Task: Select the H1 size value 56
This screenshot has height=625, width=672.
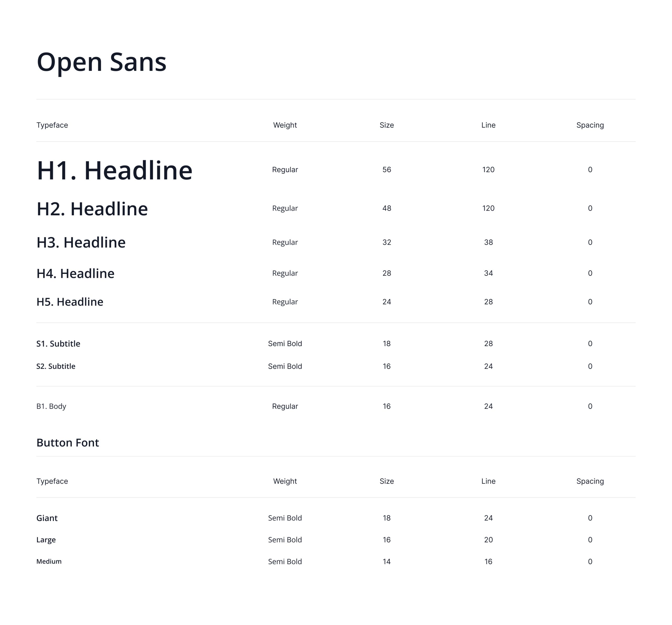Action: pyautogui.click(x=387, y=170)
